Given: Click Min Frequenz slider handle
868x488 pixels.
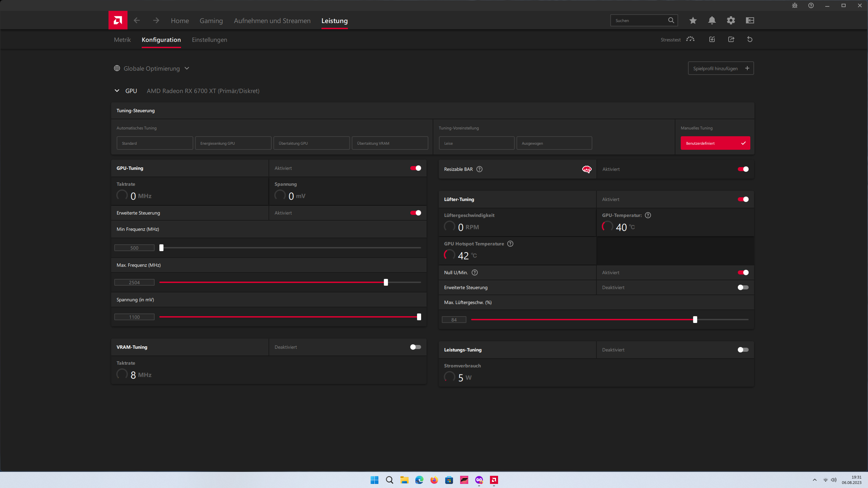Looking at the screenshot, I should pyautogui.click(x=161, y=248).
